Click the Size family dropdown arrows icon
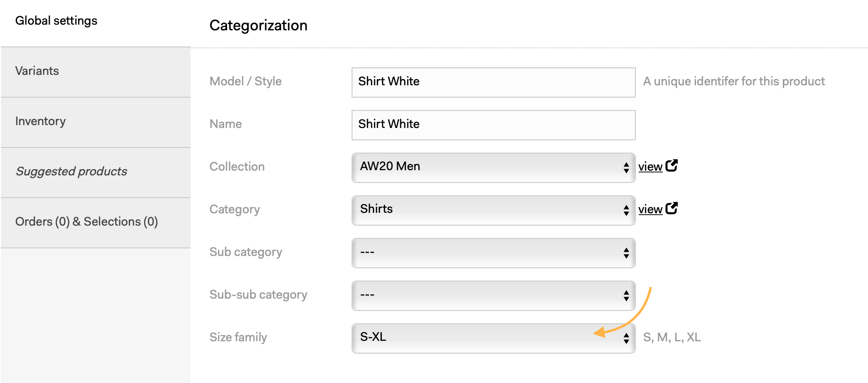The height and width of the screenshot is (383, 868). [626, 338]
